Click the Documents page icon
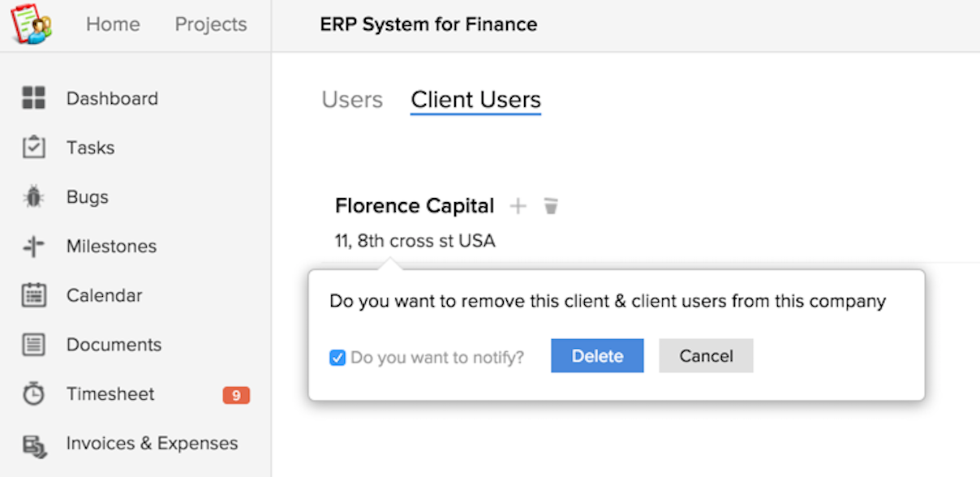This screenshot has width=980, height=477. click(34, 345)
